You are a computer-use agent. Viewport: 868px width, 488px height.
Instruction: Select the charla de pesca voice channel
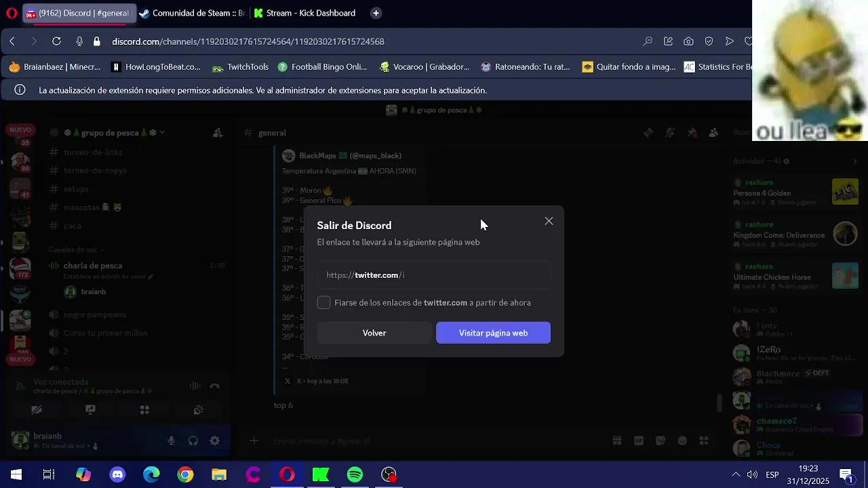93,266
